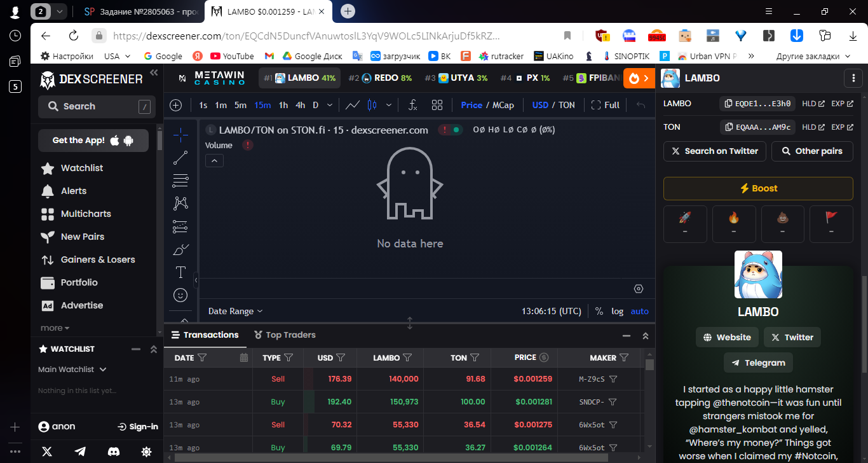Open the Discord icon in sidebar footer
The width and height of the screenshot is (868, 463).
click(114, 452)
